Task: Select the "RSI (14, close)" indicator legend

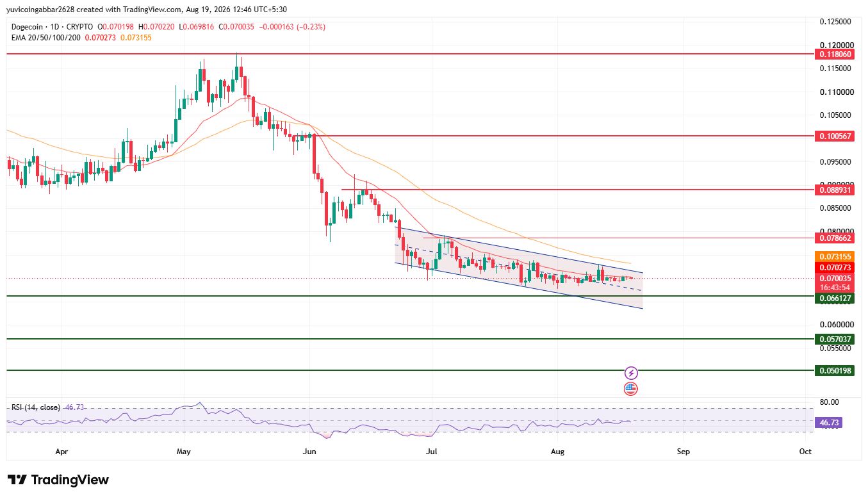Action: point(36,407)
